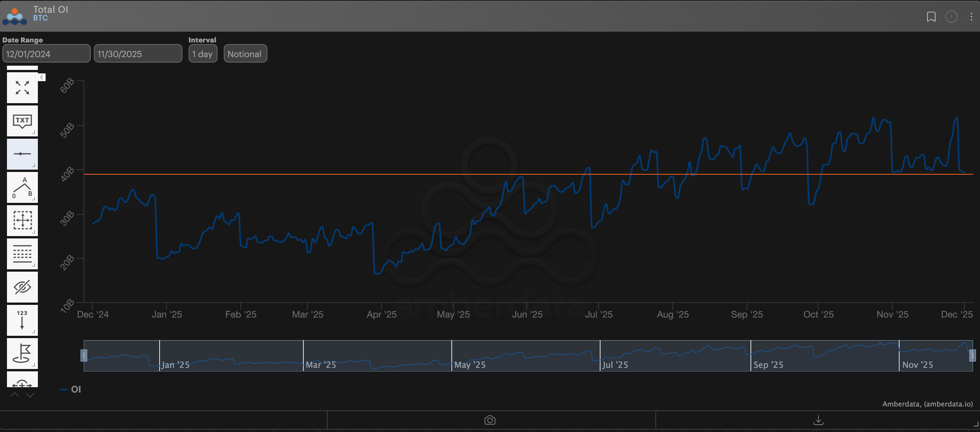Select the TXT annotation label tool

click(22, 121)
